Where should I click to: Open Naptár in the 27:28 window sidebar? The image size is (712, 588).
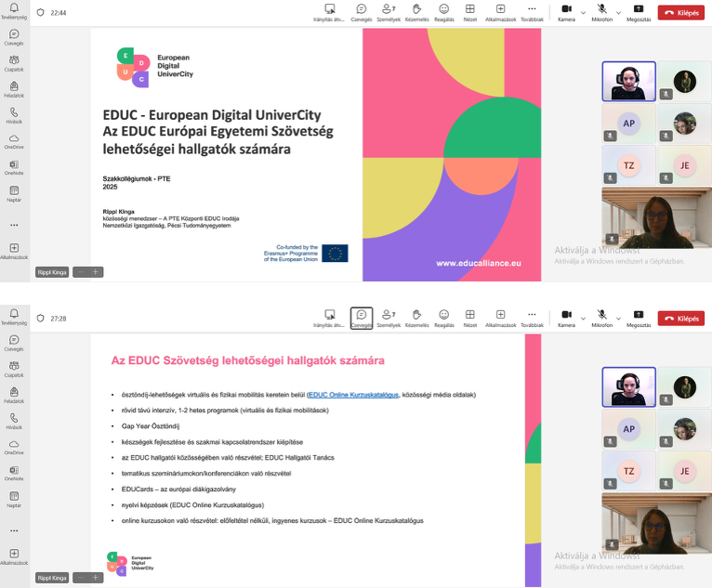14,500
